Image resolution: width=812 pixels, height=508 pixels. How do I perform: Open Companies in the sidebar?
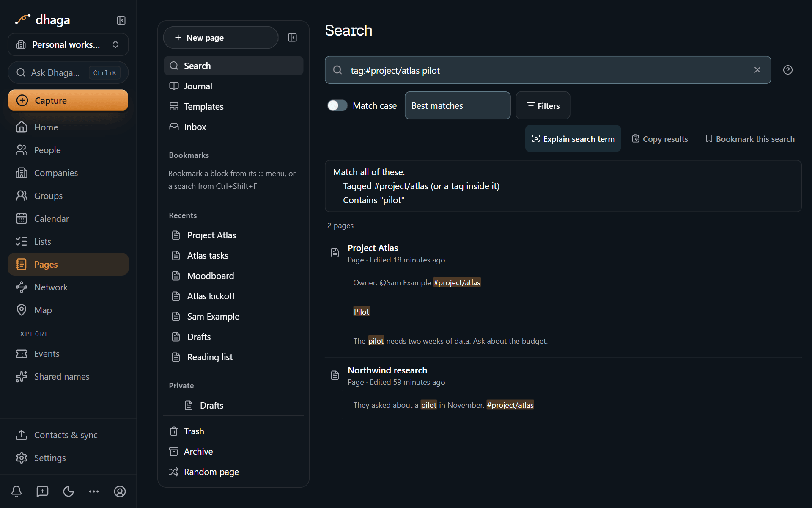pyautogui.click(x=68, y=173)
